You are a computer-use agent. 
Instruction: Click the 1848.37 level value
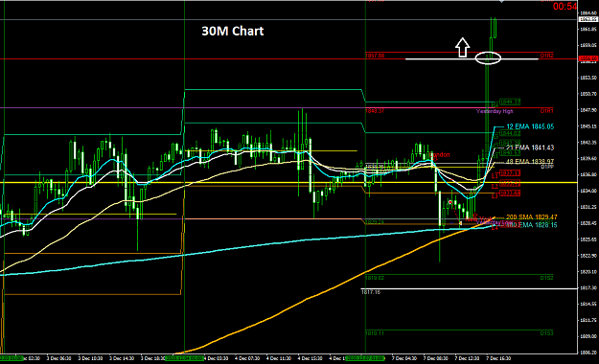click(x=375, y=111)
